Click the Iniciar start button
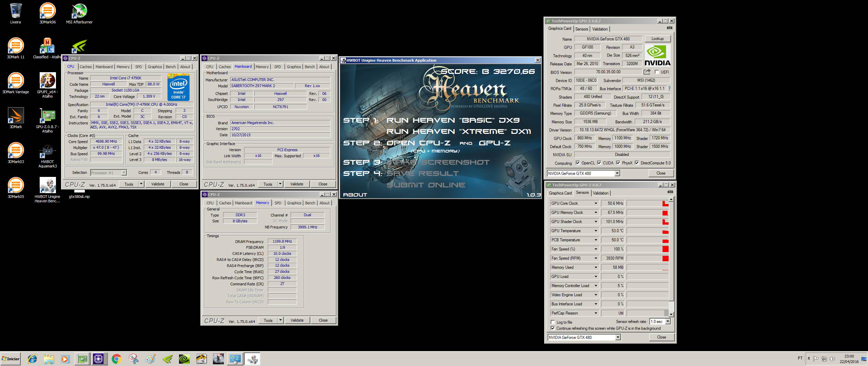The height and width of the screenshot is (366, 868). (11, 359)
